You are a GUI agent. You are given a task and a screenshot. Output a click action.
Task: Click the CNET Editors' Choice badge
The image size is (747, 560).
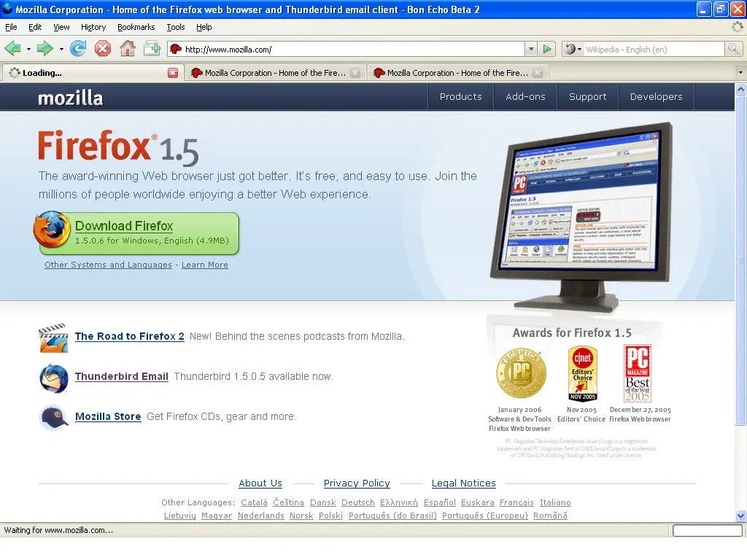[x=583, y=373]
